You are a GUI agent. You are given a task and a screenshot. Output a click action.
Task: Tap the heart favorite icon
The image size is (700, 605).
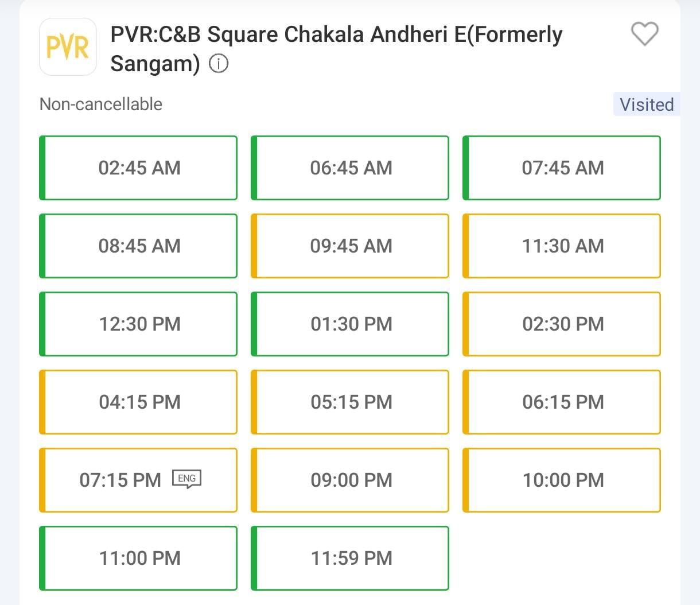644,34
